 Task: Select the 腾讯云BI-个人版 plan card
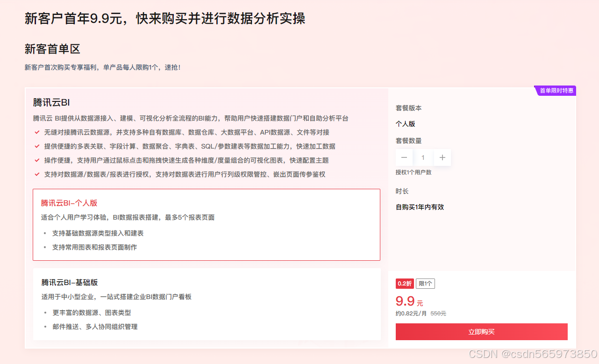coord(207,225)
